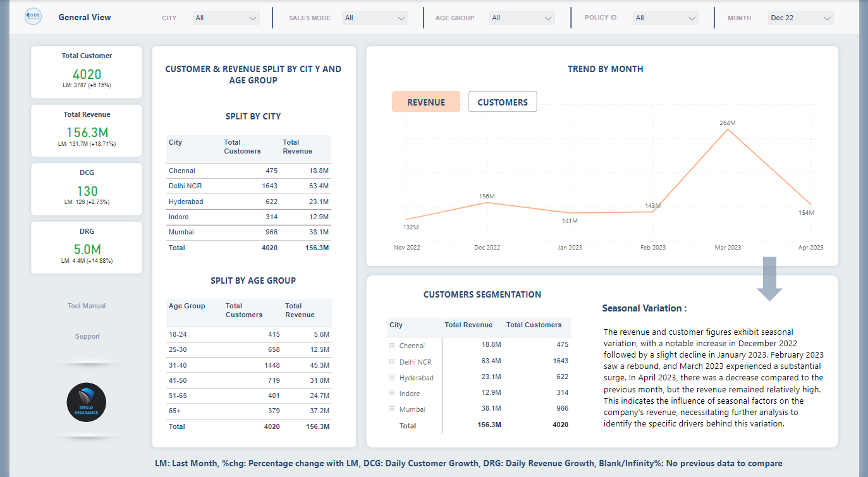868x477 pixels.
Task: Expand the Chennai row in Customers Segmentation
Action: (x=392, y=346)
